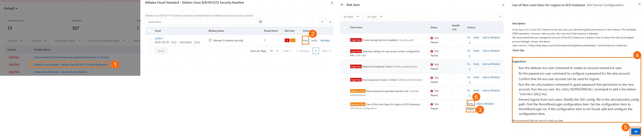
Task: Open more options for rsyslog Service row
Action: click(470, 43)
